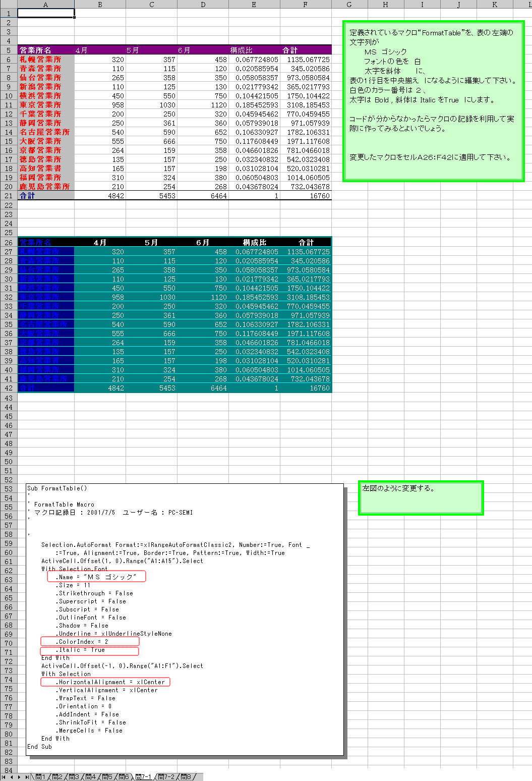This screenshot has width=532, height=781.
Task: Click value 6464 in teal row 42
Action: coord(203,387)
